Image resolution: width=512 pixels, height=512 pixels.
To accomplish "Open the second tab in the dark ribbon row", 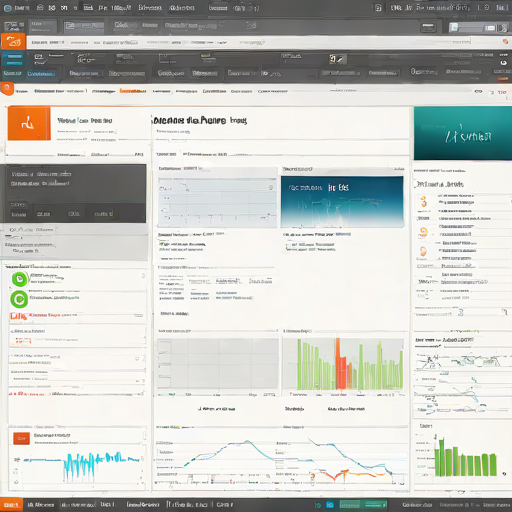I will coord(41,73).
